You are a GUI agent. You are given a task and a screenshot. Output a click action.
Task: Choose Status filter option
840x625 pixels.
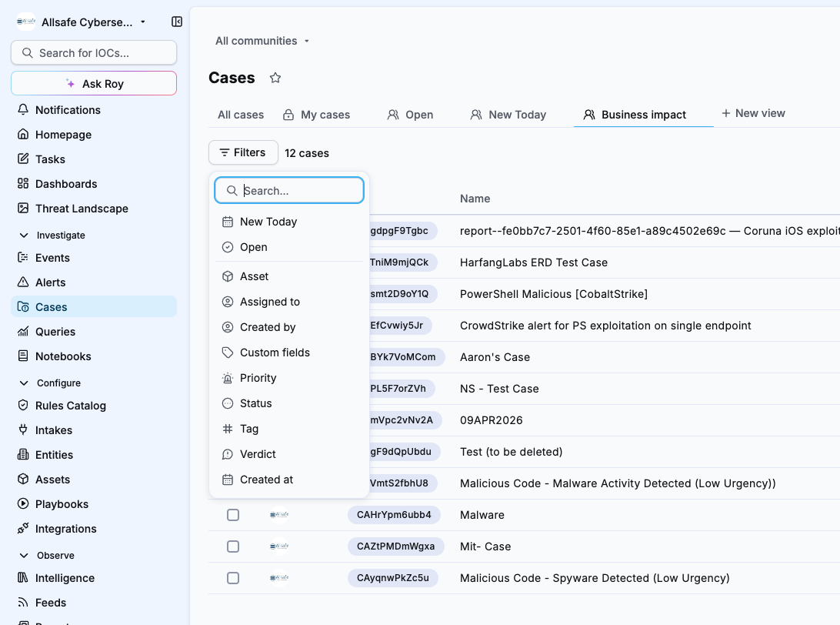tap(289, 403)
